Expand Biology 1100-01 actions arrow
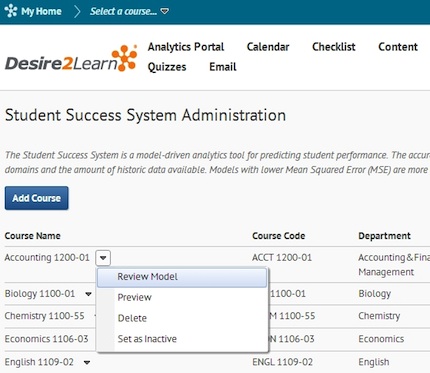 (88, 294)
